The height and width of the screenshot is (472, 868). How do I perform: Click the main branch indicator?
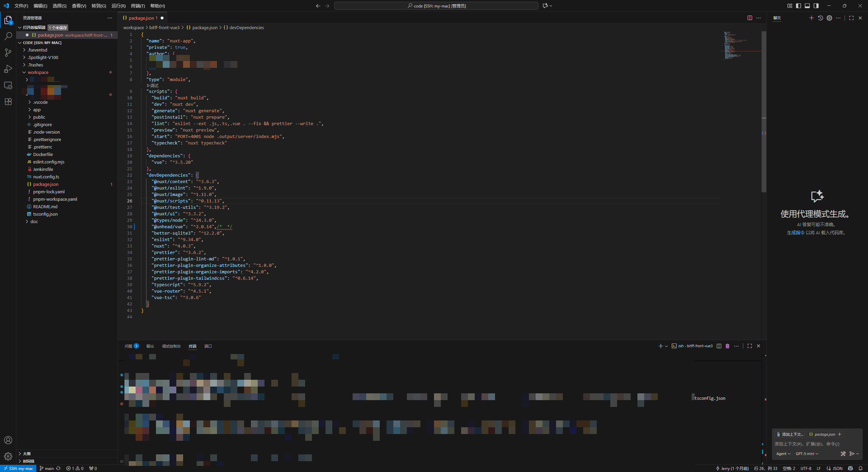click(47, 468)
